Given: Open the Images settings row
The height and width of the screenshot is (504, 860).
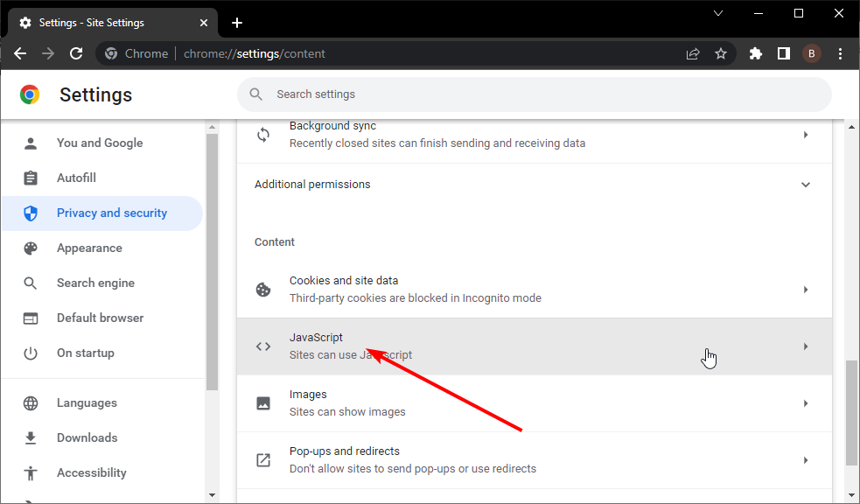Looking at the screenshot, I should [x=535, y=403].
